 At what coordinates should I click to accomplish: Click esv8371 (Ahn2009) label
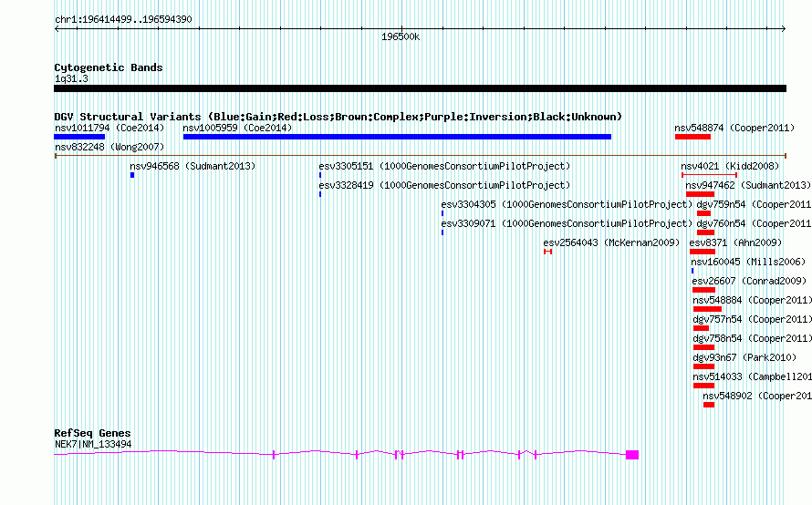[x=735, y=242]
